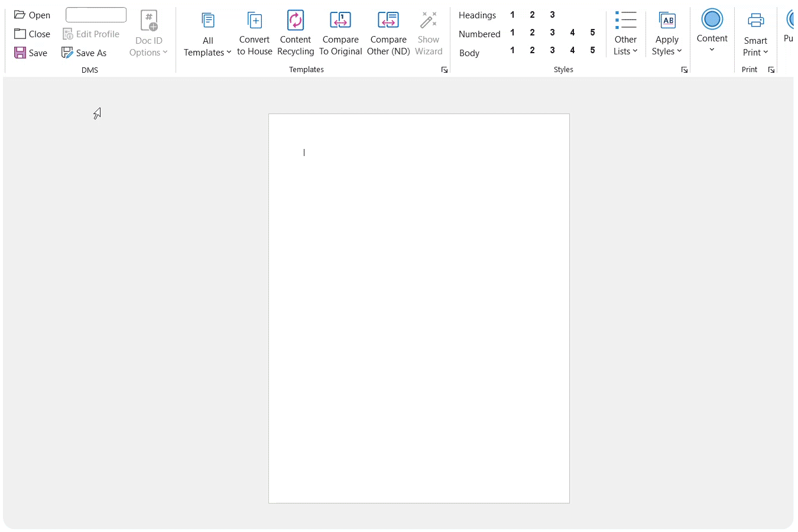Open the Apply Styles dropdown
Viewport: 798px width, 532px height.
click(667, 34)
